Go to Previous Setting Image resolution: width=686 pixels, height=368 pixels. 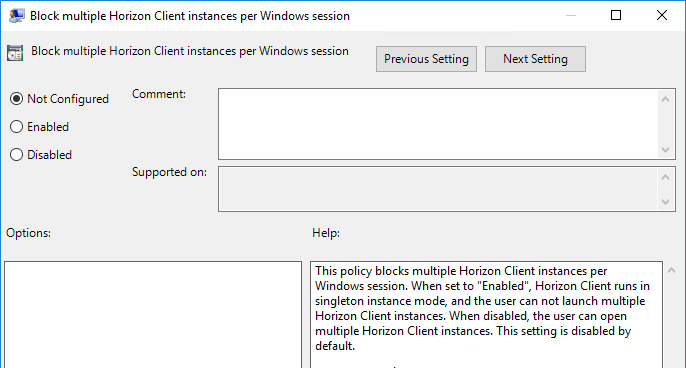tap(426, 59)
